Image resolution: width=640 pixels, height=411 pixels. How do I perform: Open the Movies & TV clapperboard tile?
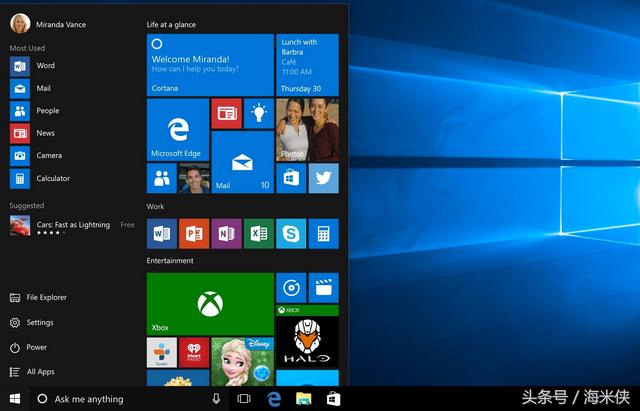tap(324, 288)
